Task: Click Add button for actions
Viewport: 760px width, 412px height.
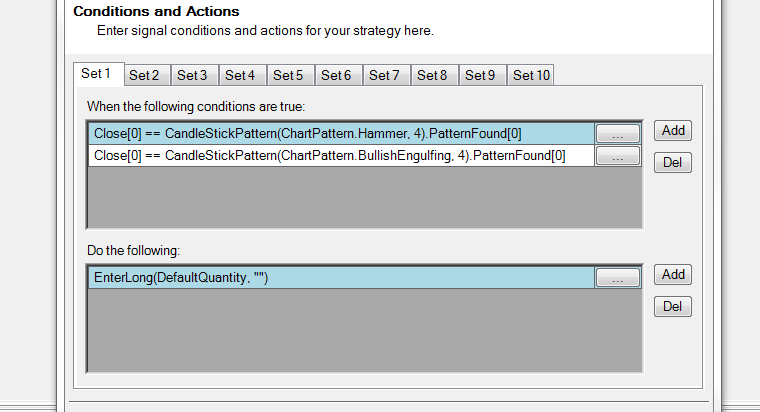Action: coord(673,274)
